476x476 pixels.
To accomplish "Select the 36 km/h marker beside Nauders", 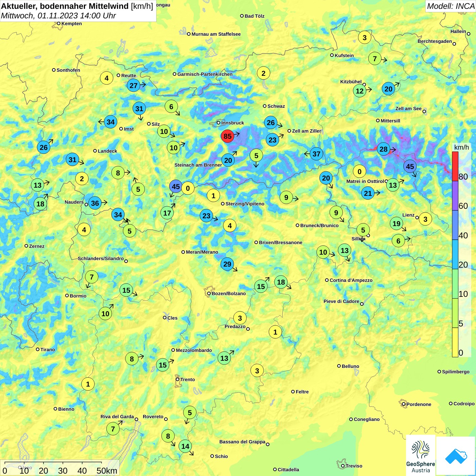I will click(95, 203).
